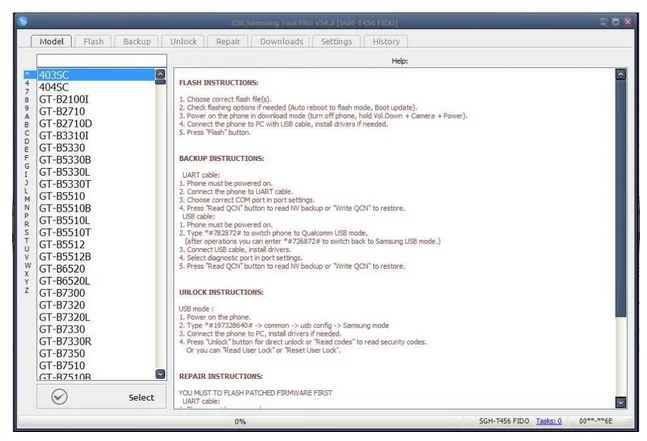The height and width of the screenshot is (441, 647).
Task: Click the Select button
Action: [102, 397]
